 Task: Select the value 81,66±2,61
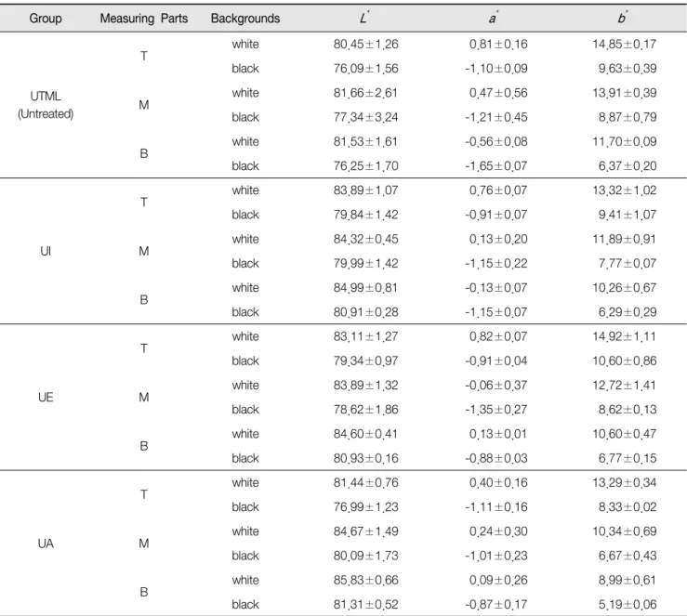[366, 93]
